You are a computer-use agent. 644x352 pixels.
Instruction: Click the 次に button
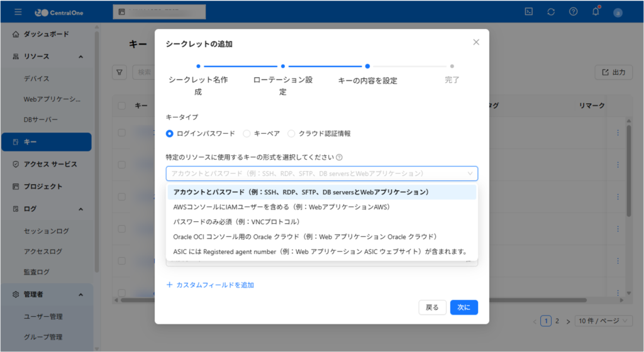tap(464, 307)
